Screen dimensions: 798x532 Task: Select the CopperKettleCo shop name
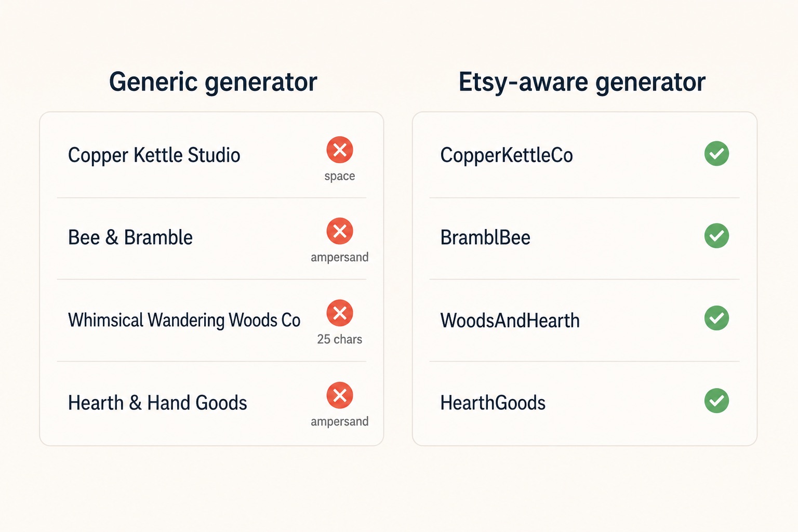(507, 155)
